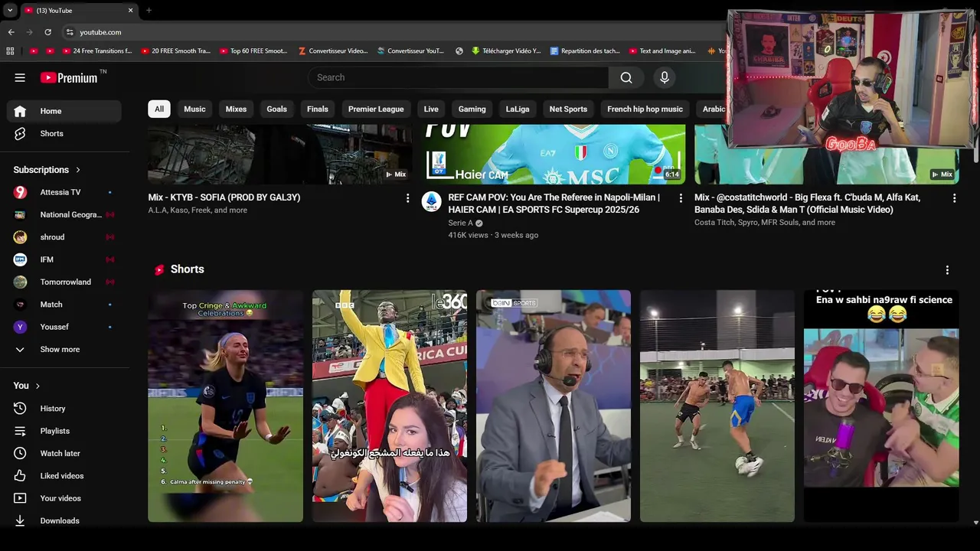980x551 pixels.
Task: Open watch History
Action: [64, 409]
